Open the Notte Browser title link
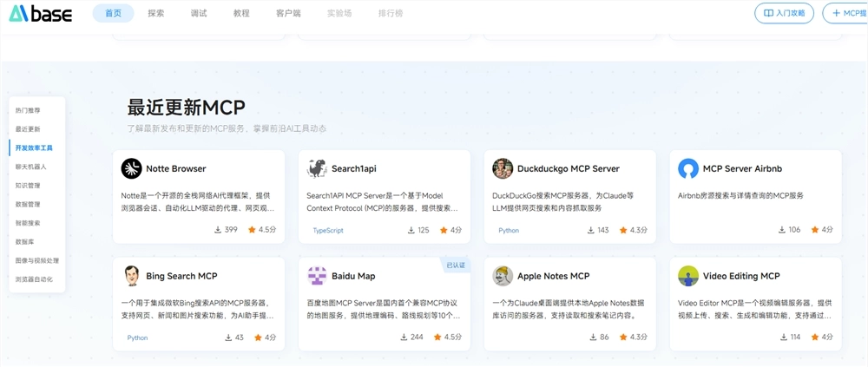 coord(176,168)
